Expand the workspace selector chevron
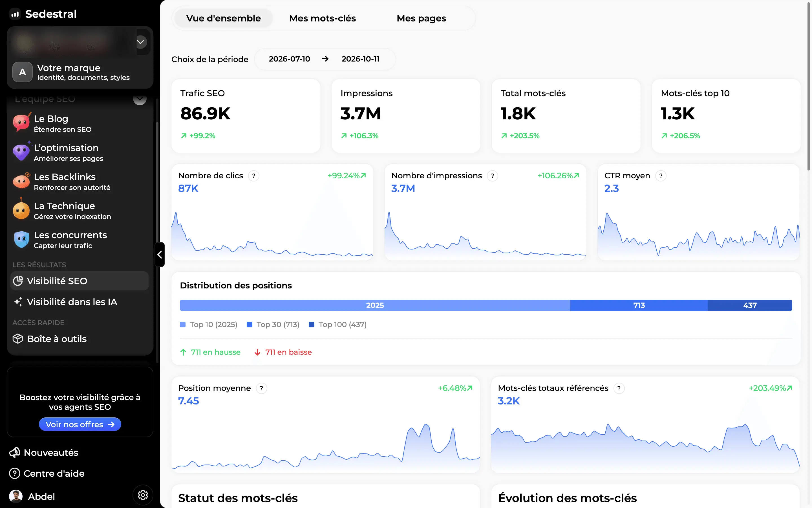Image resolution: width=812 pixels, height=508 pixels. click(x=141, y=42)
